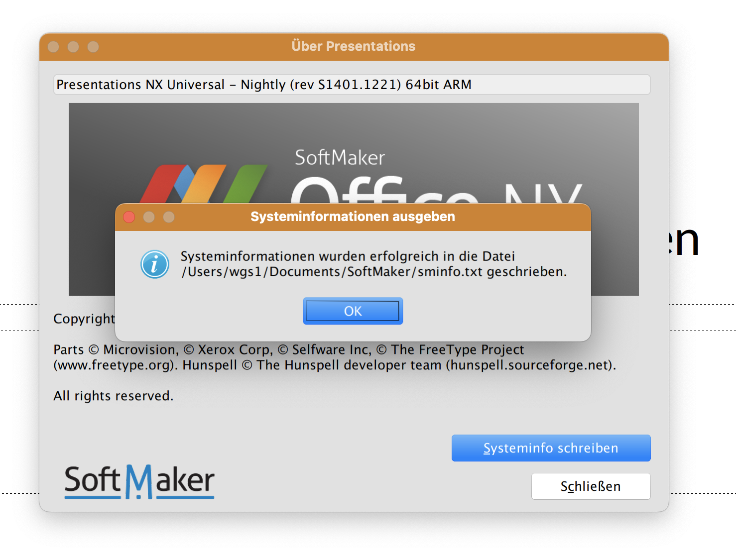Viewport: 736px width, 560px height.
Task: Select the Presentations NX version text field
Action: [x=352, y=85]
